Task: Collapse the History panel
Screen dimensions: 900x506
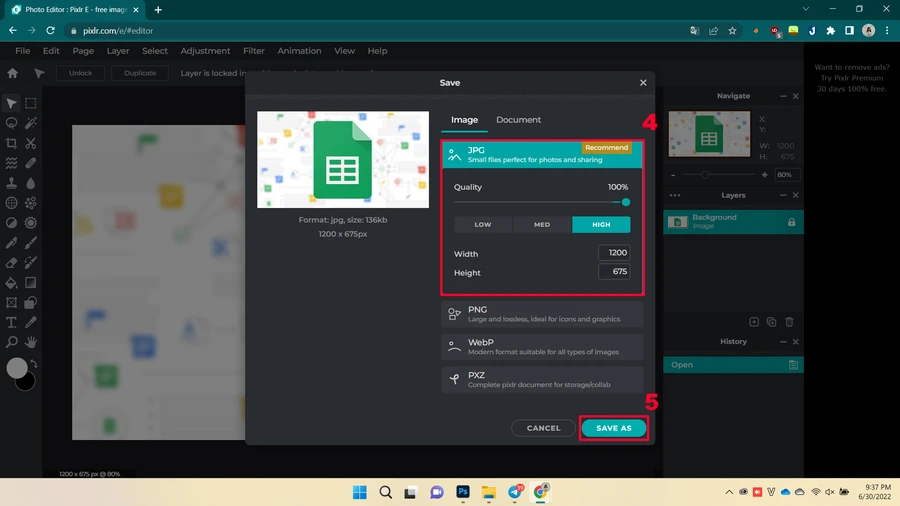Action: coord(783,342)
